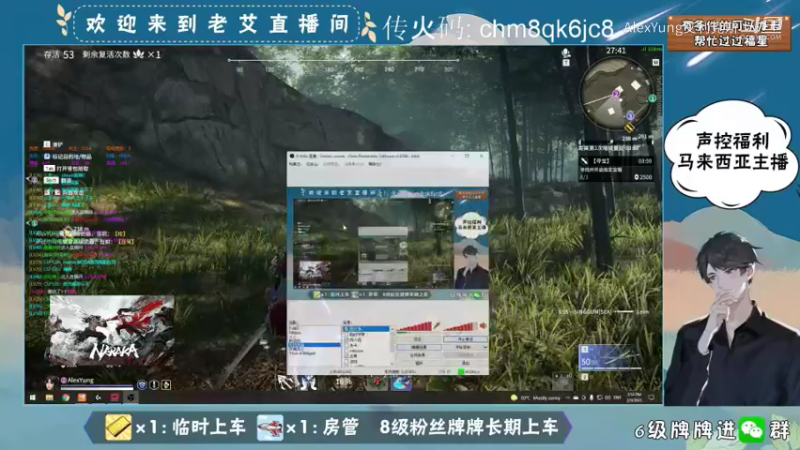
Task: Adjust the desktop audio volume bar in OBS
Action: click(x=461, y=326)
